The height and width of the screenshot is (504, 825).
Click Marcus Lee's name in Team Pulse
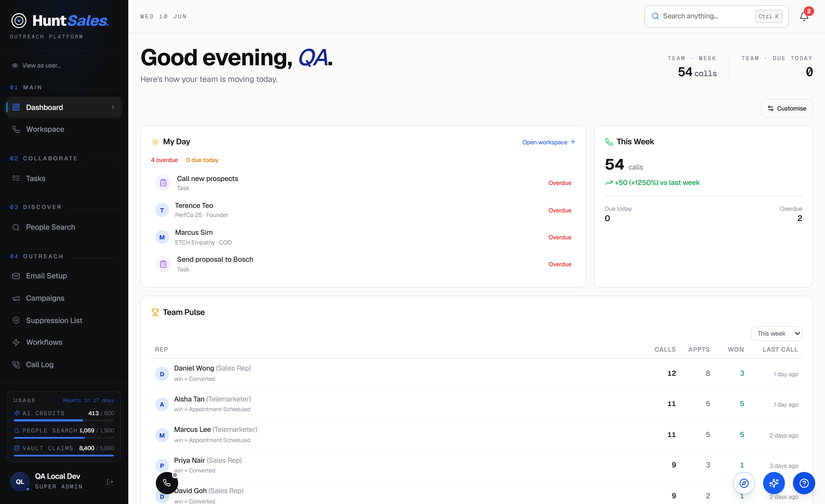click(192, 429)
